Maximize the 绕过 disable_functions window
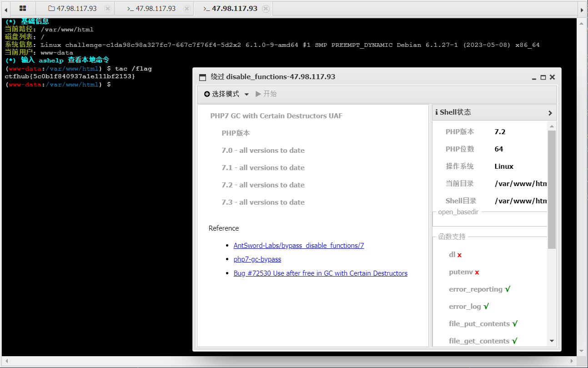The width and height of the screenshot is (588, 368). [x=543, y=78]
